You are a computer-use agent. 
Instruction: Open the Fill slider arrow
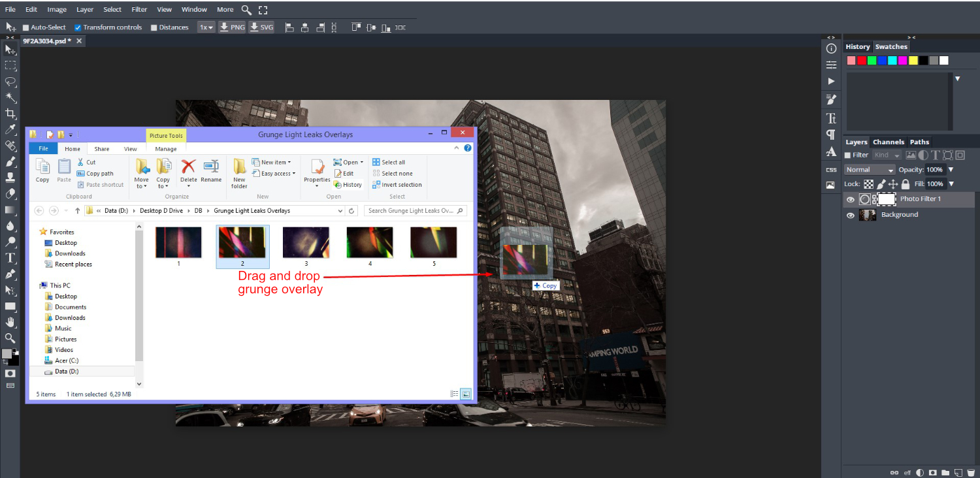point(951,184)
